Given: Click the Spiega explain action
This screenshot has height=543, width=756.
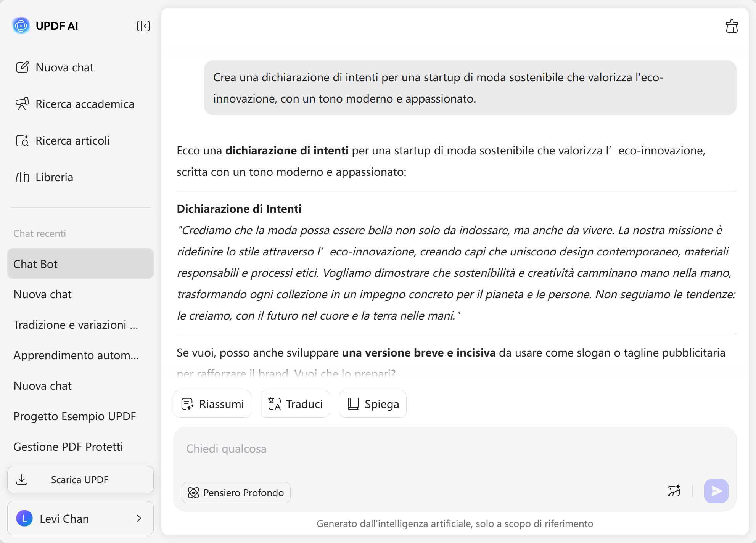Looking at the screenshot, I should (x=373, y=404).
